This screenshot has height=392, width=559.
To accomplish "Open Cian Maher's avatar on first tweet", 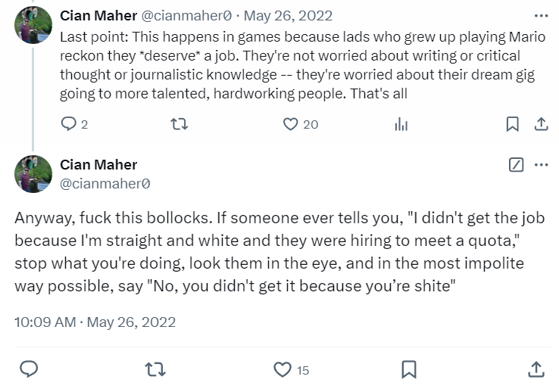I will point(33,25).
